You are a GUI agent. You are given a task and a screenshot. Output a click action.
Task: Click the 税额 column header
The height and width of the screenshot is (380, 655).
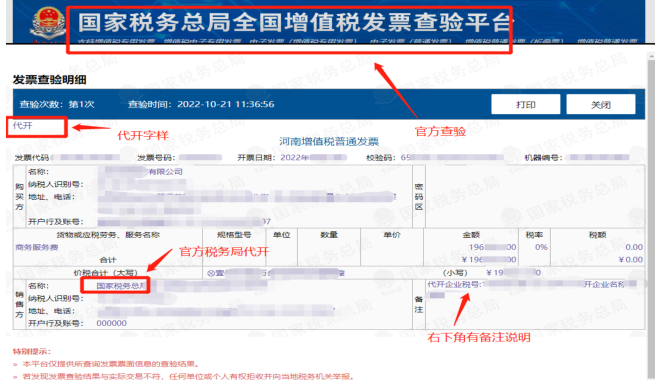[x=597, y=235]
